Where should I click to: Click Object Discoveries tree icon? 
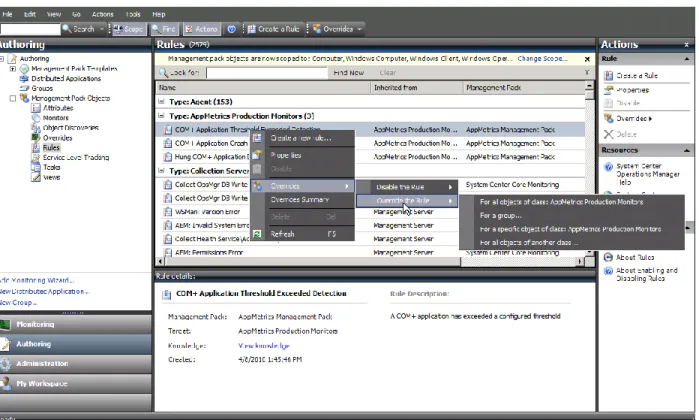click(36, 128)
